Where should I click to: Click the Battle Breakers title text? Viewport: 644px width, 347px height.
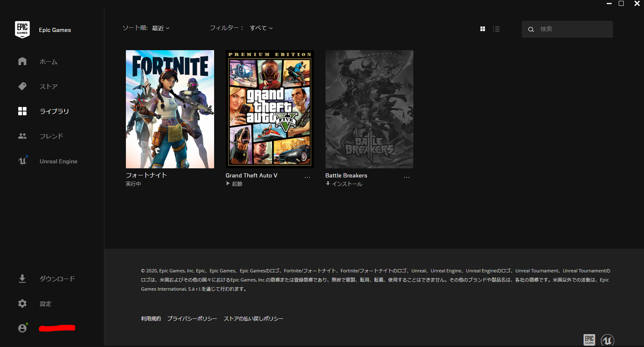coord(346,175)
